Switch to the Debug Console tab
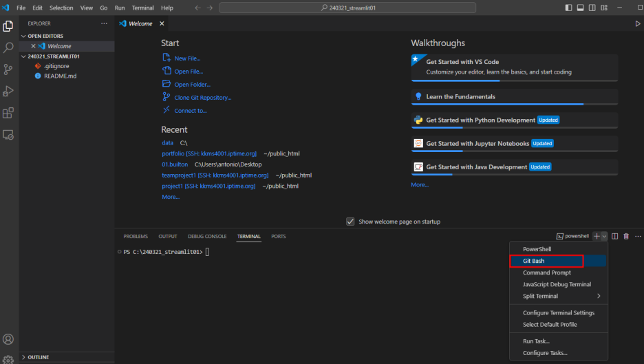The image size is (644, 364). click(207, 237)
